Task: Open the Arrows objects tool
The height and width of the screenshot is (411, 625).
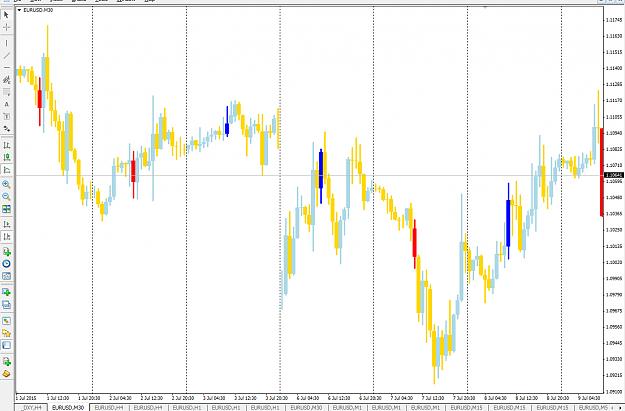Action: (x=6, y=129)
